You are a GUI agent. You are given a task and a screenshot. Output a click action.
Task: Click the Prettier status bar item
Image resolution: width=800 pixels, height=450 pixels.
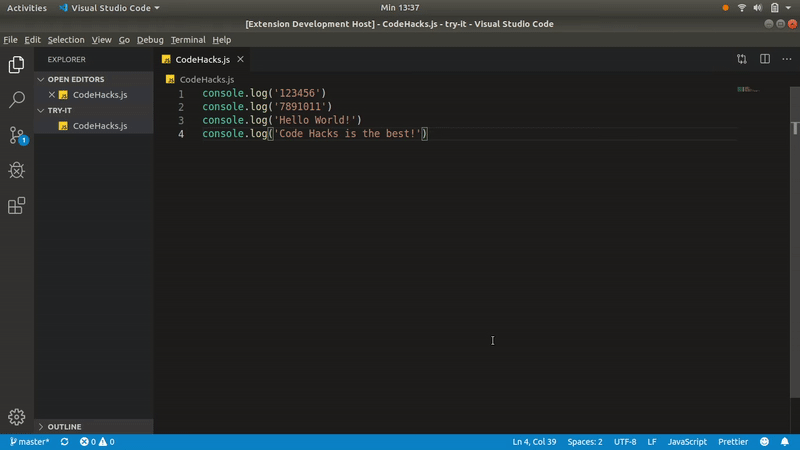pyautogui.click(x=733, y=442)
